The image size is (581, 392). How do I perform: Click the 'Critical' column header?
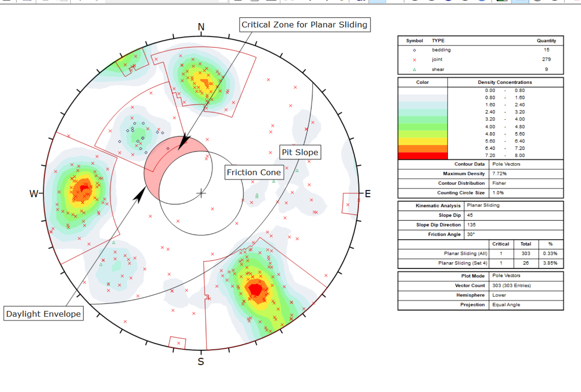point(501,244)
